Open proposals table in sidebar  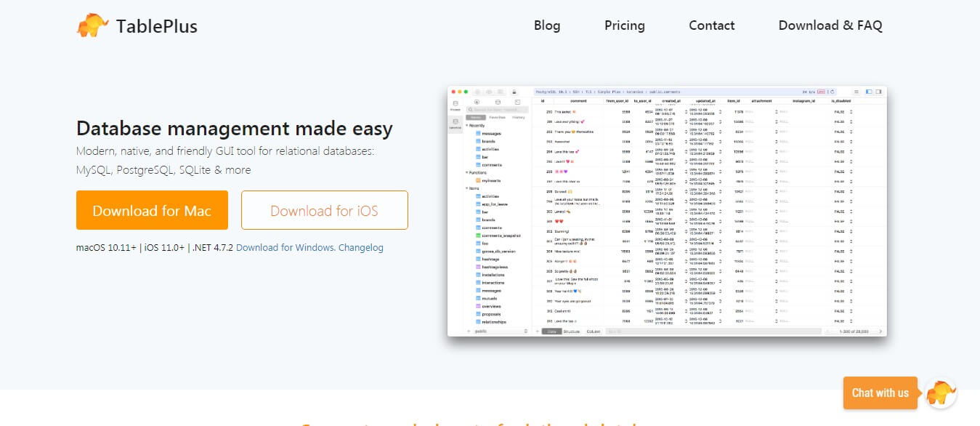tap(491, 314)
